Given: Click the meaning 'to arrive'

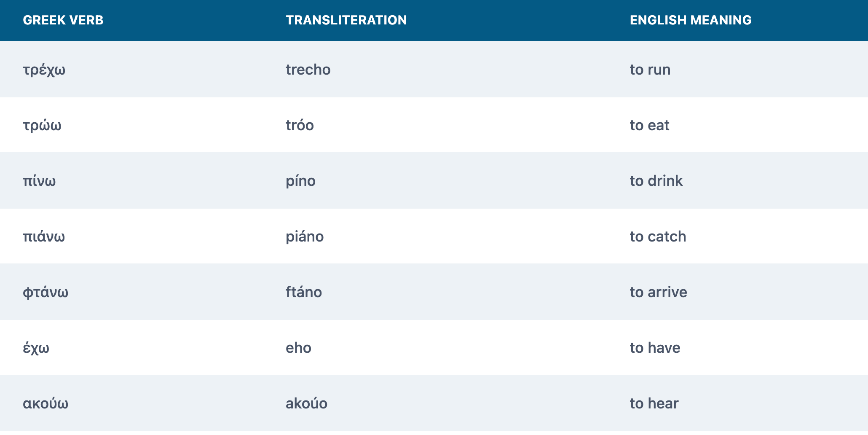Looking at the screenshot, I should click(x=658, y=292).
